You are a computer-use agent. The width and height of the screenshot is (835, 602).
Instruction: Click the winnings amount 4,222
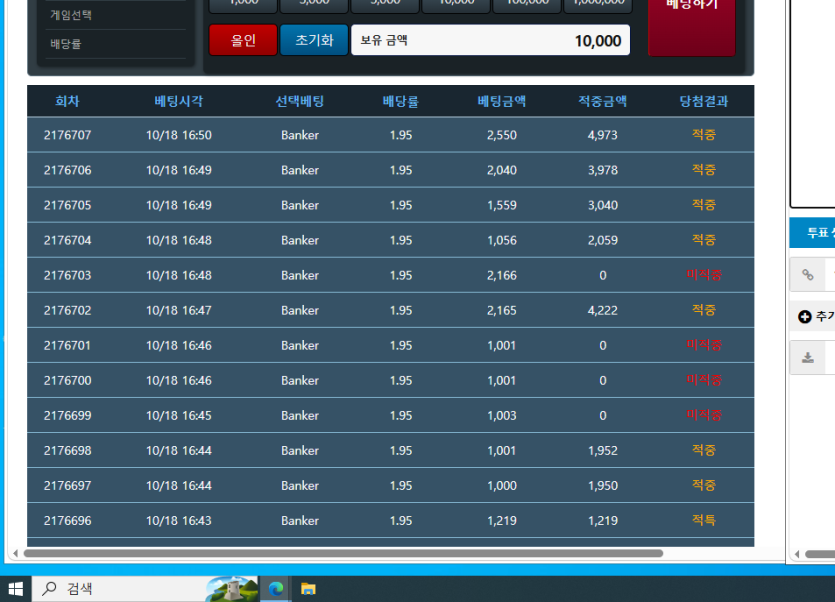point(603,311)
